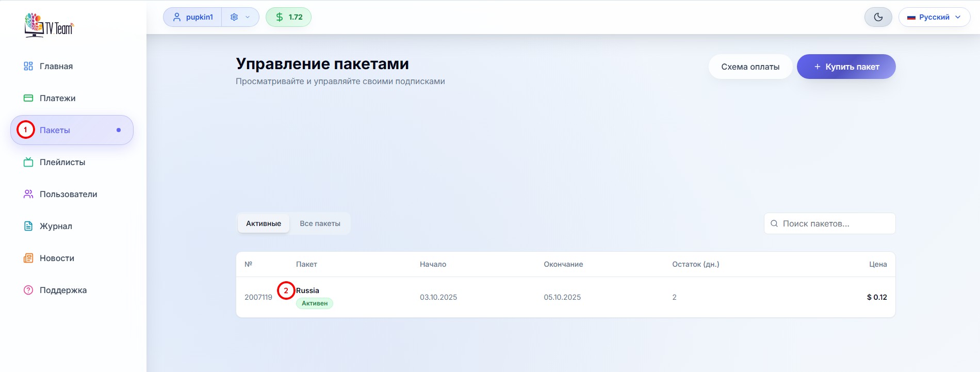Select the Активные tab
This screenshot has width=980, height=372.
tap(263, 223)
